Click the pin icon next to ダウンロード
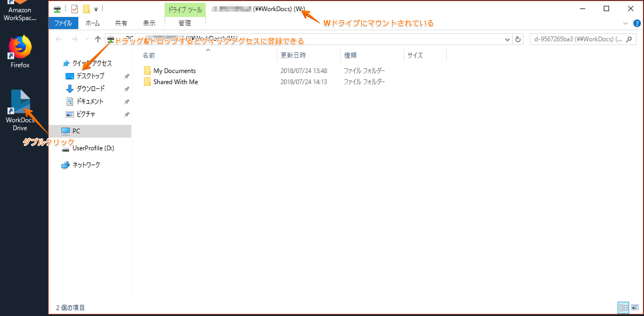 tap(127, 89)
